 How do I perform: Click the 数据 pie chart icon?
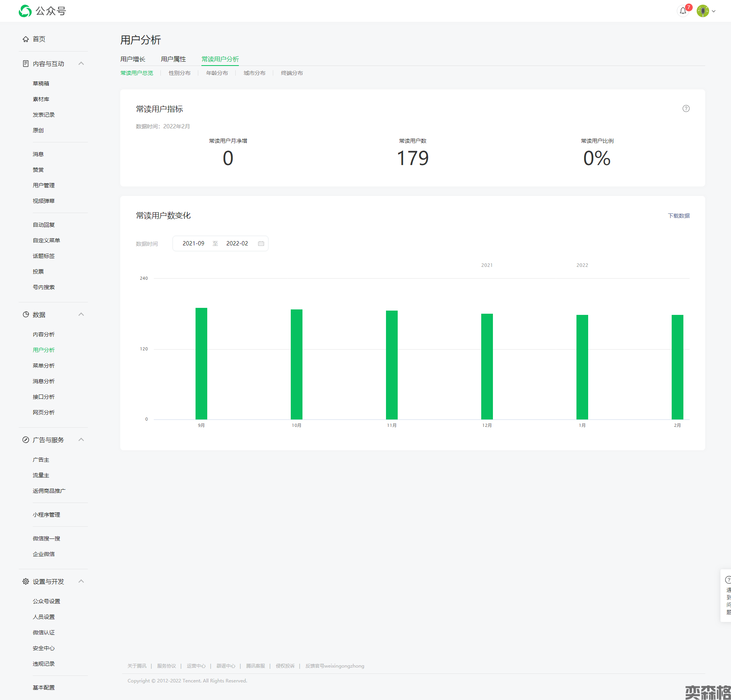(x=26, y=314)
